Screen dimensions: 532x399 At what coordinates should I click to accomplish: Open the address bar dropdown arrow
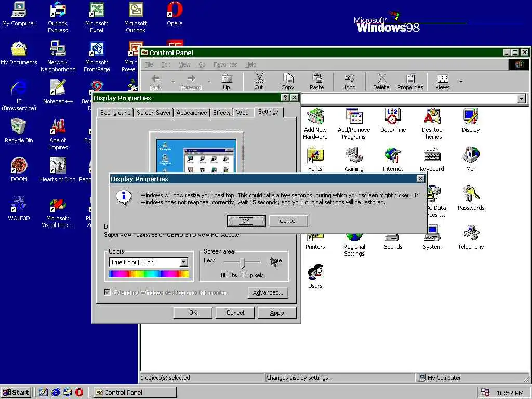click(522, 99)
